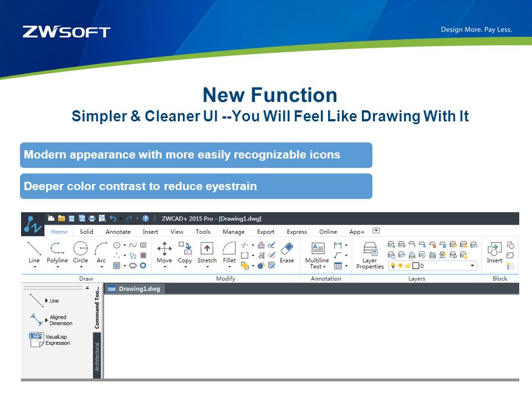Click the Annotation panel title
Image resolution: width=532 pixels, height=399 pixels.
tap(326, 279)
